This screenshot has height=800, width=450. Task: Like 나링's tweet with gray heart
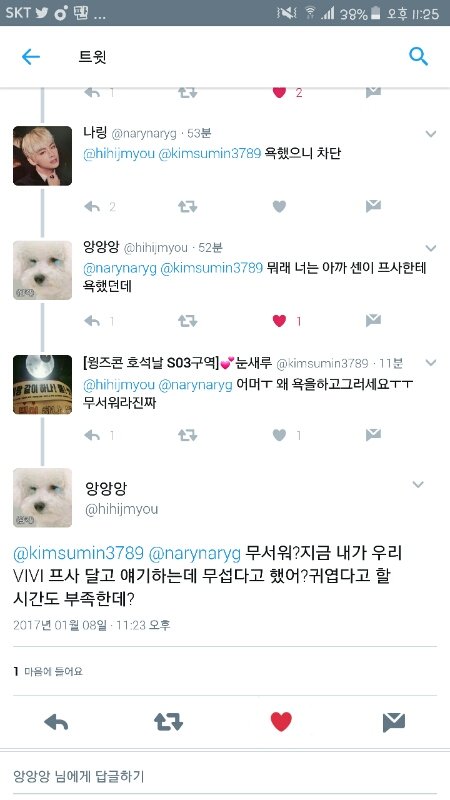pos(279,207)
